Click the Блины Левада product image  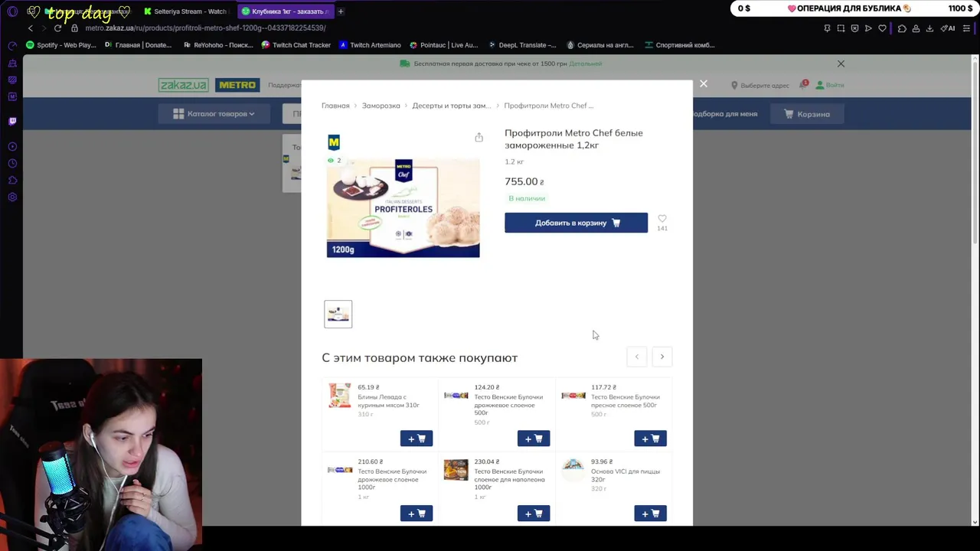click(x=340, y=396)
